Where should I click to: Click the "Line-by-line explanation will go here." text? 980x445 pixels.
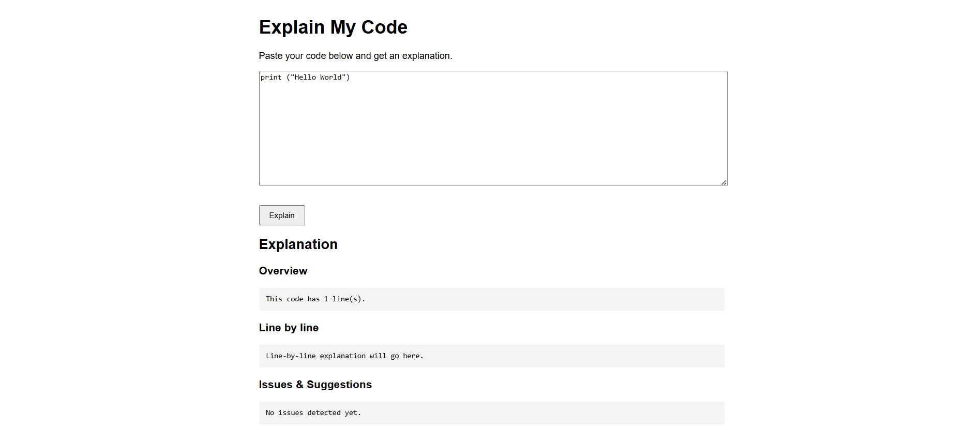(344, 356)
